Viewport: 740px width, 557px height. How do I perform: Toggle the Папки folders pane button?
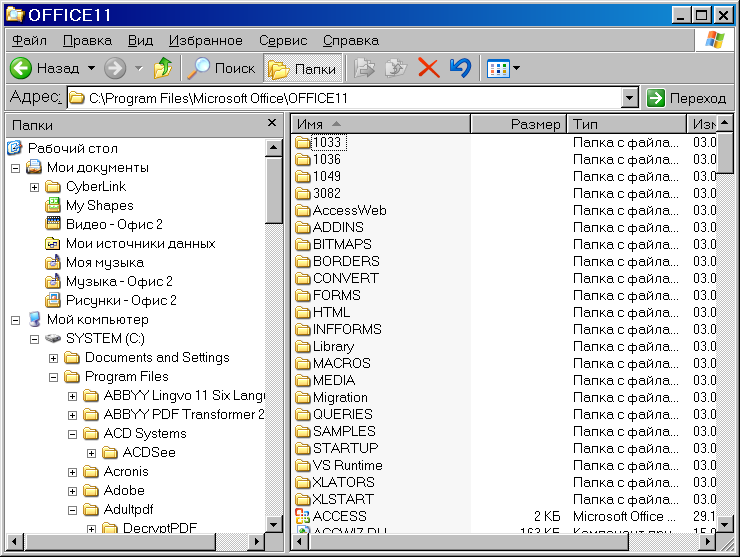[303, 69]
